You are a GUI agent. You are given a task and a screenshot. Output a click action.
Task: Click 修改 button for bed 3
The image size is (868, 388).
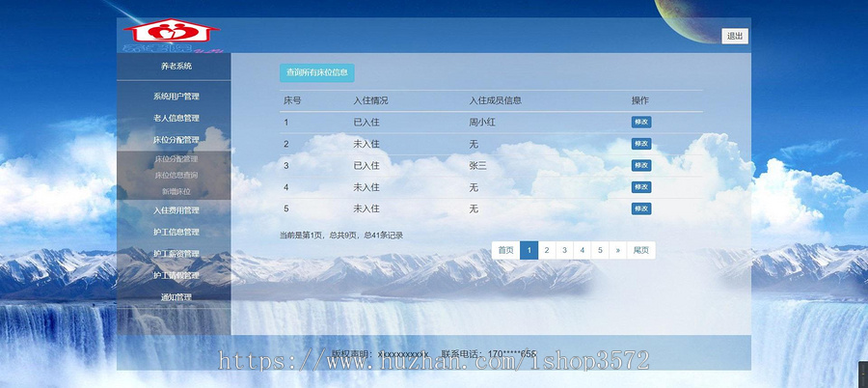[x=641, y=165]
